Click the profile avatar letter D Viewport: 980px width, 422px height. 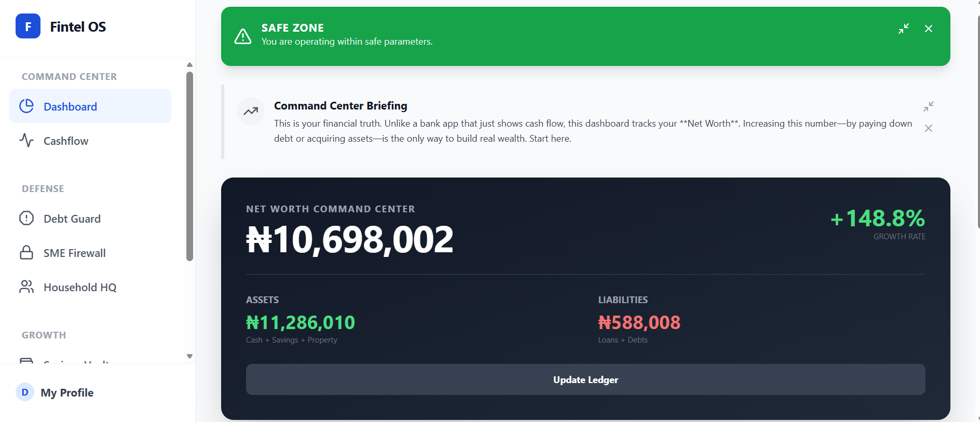[25, 392]
